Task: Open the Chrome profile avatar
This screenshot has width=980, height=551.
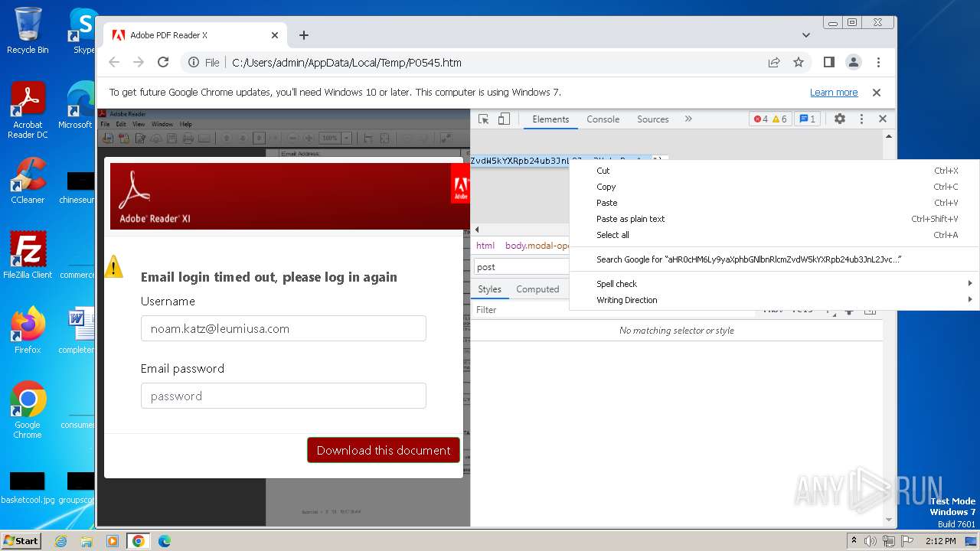Action: coord(854,62)
